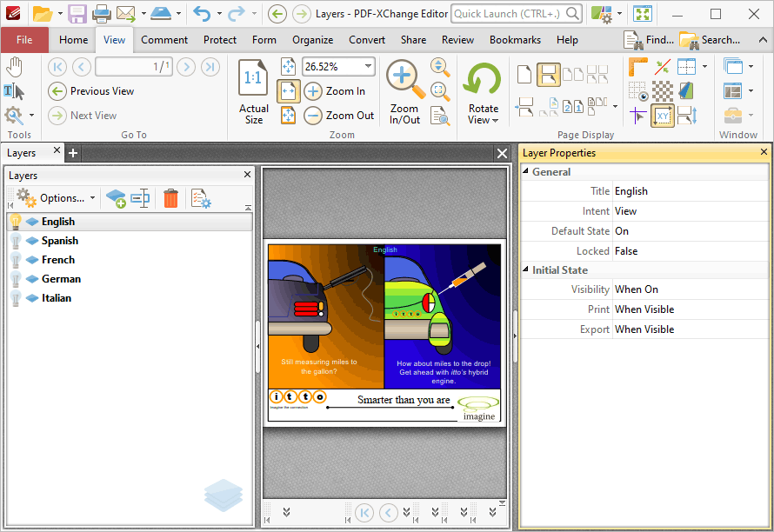Open the File menu
The height and width of the screenshot is (532, 774).
click(24, 40)
